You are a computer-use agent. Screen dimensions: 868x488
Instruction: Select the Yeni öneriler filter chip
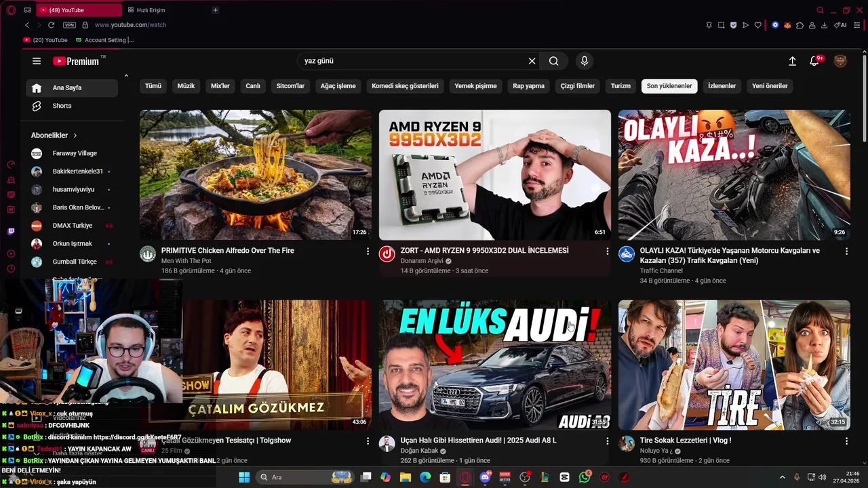[x=770, y=86]
